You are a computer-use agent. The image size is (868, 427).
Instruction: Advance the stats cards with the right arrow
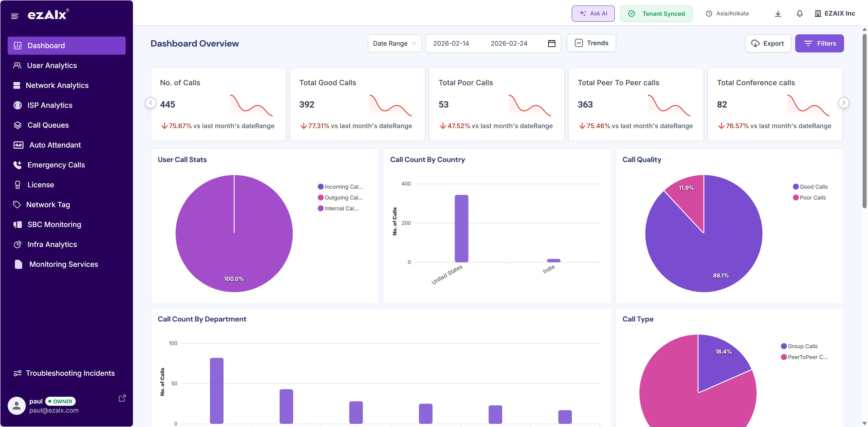844,103
